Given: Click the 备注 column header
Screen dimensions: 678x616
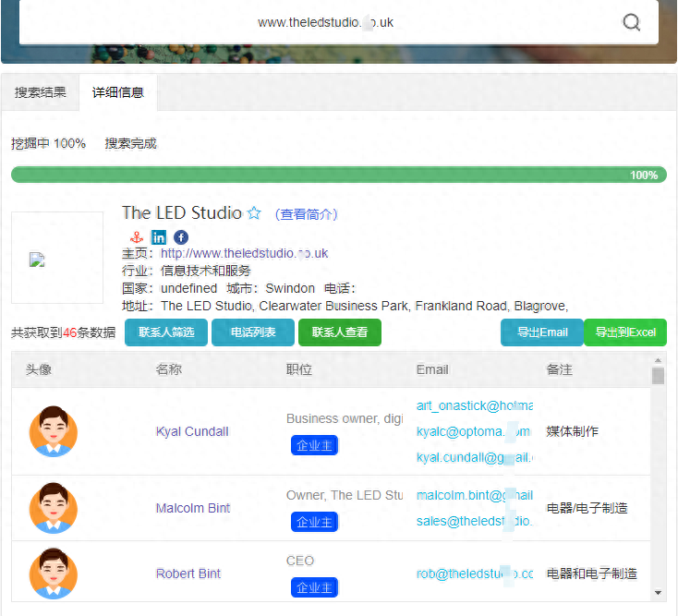Looking at the screenshot, I should tap(560, 369).
